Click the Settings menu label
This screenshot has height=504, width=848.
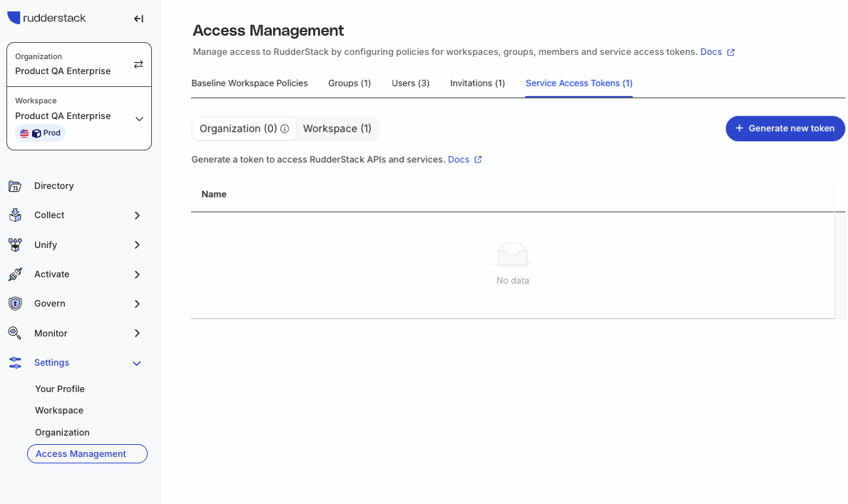coord(51,363)
